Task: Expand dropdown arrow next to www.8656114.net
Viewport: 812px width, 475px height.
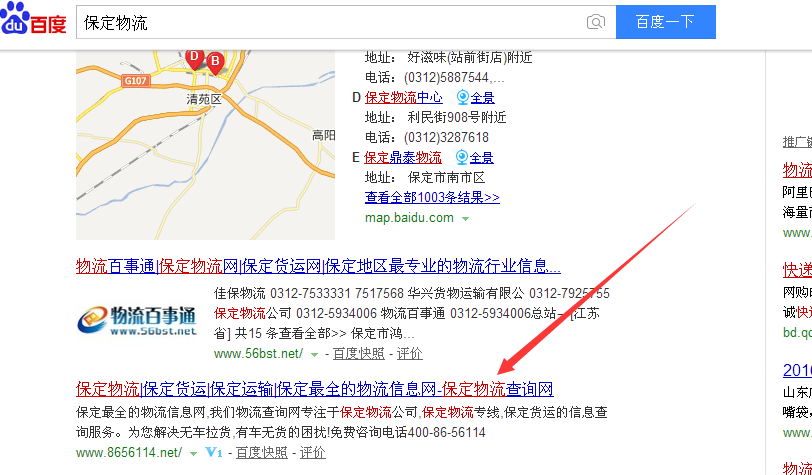Action: click(193, 454)
